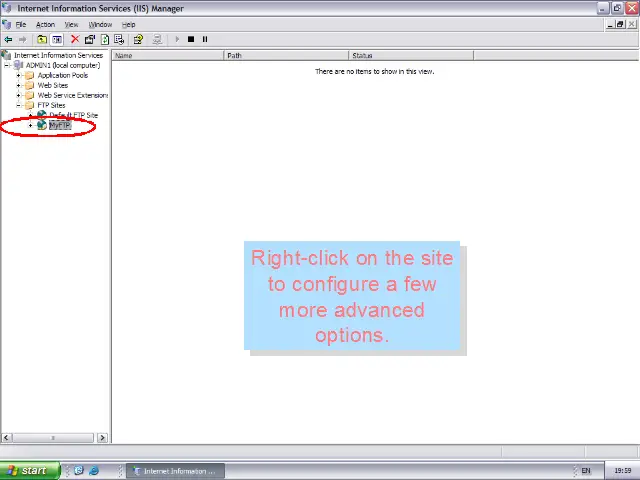Sort by the Status column header
Image resolution: width=640 pixels, height=480 pixels.
click(x=411, y=56)
